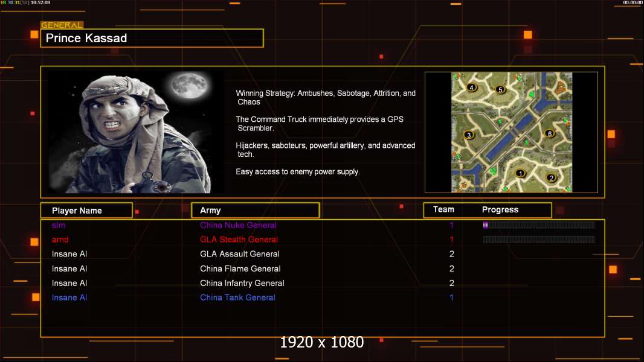Click team number 1 for China Tank General
Viewport: 644px width, 362px height.
pos(451,297)
